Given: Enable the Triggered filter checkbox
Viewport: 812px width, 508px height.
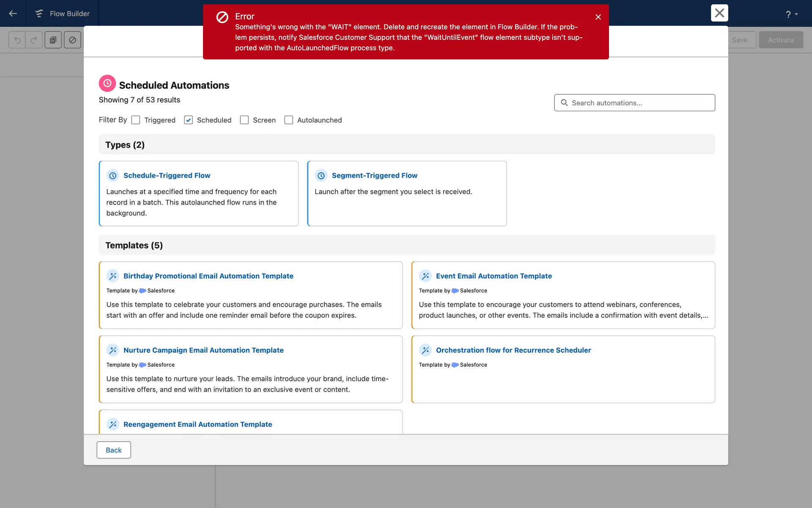Looking at the screenshot, I should pos(136,120).
